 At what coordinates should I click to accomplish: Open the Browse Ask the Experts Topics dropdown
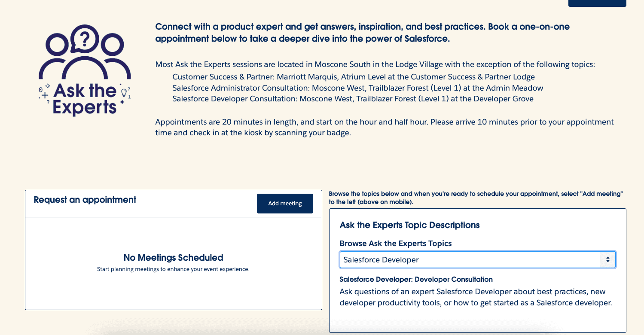point(478,260)
